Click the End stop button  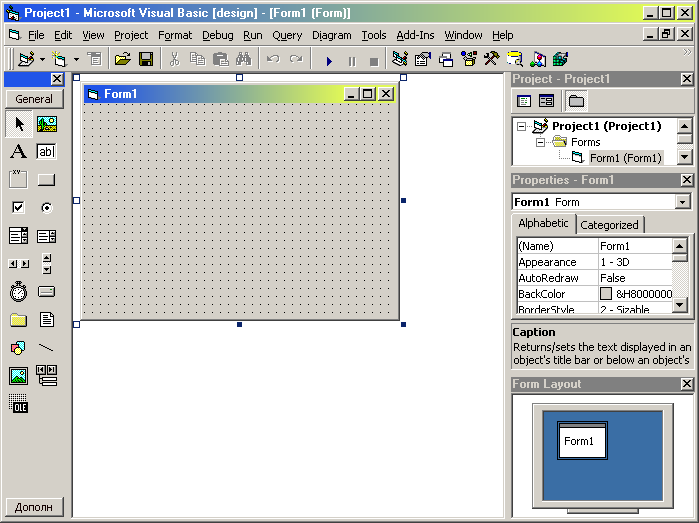[374, 60]
